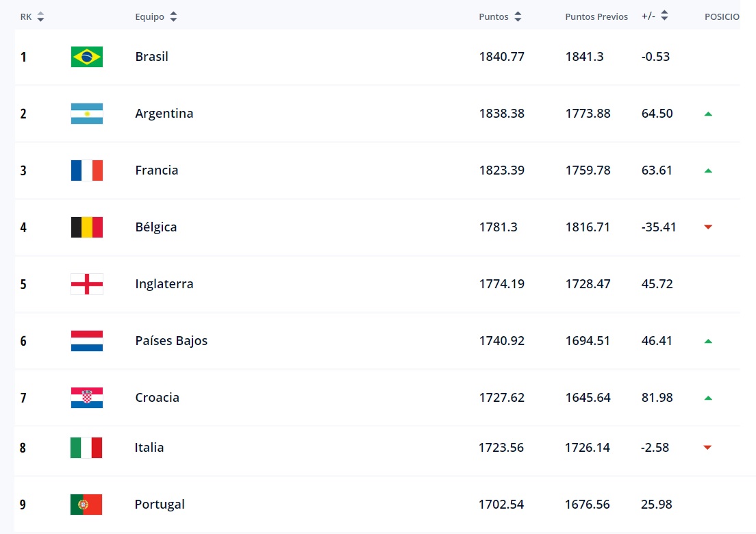Click the Argentina flag icon

tap(87, 114)
